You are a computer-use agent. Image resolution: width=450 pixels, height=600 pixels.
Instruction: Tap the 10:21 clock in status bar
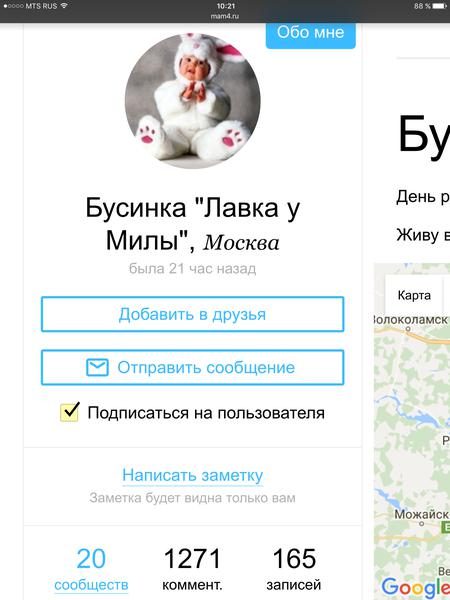click(x=226, y=6)
